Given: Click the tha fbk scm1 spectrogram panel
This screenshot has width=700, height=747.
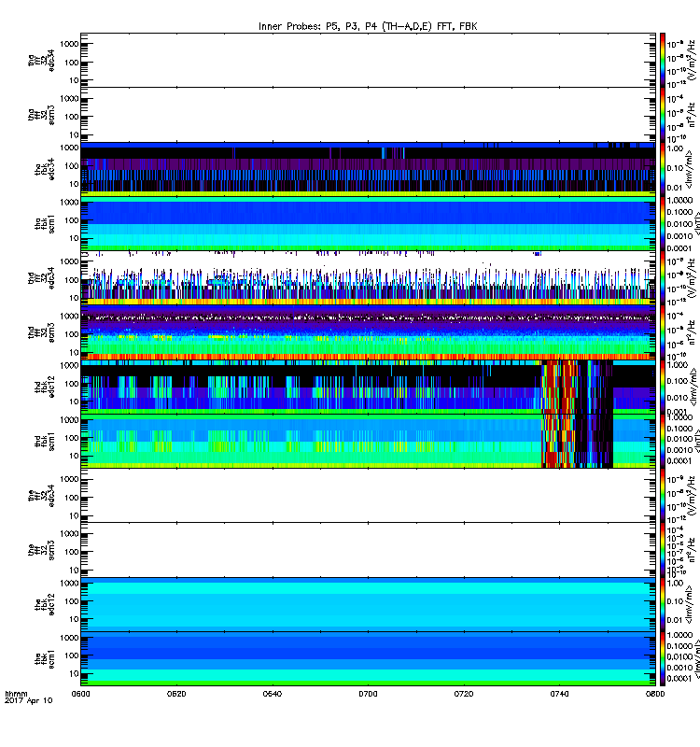Looking at the screenshot, I should pyautogui.click(x=368, y=223).
